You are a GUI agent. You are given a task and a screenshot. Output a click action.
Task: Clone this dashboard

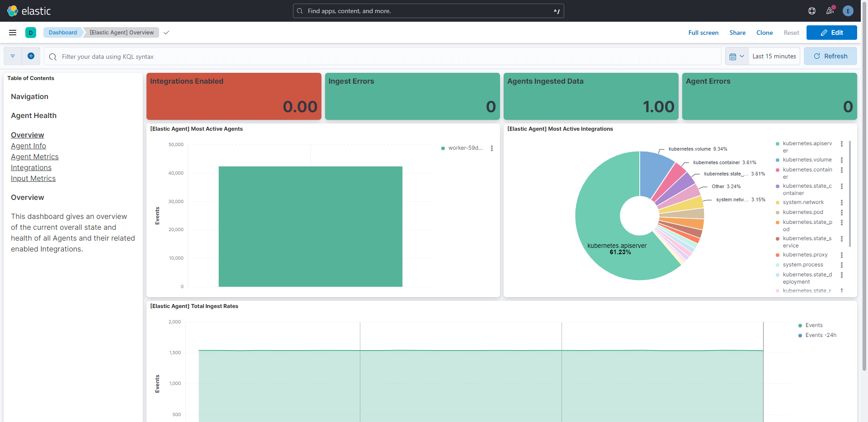point(764,33)
